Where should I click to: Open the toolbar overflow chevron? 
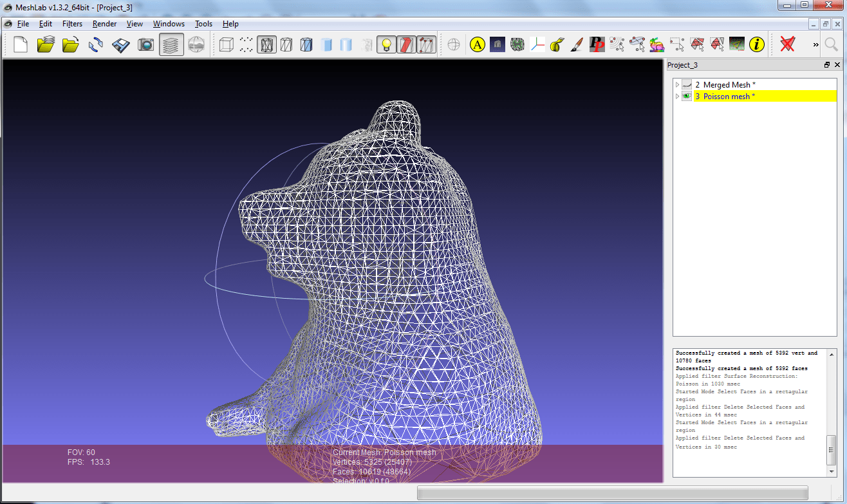815,44
